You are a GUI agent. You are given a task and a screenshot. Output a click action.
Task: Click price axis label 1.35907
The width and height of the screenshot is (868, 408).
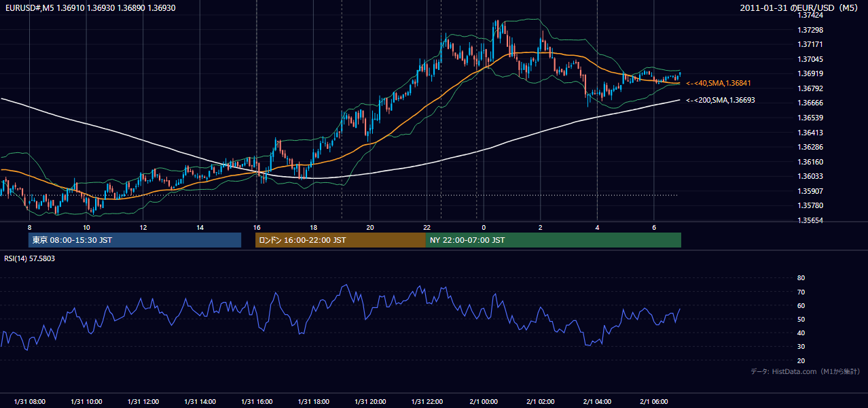click(x=810, y=191)
